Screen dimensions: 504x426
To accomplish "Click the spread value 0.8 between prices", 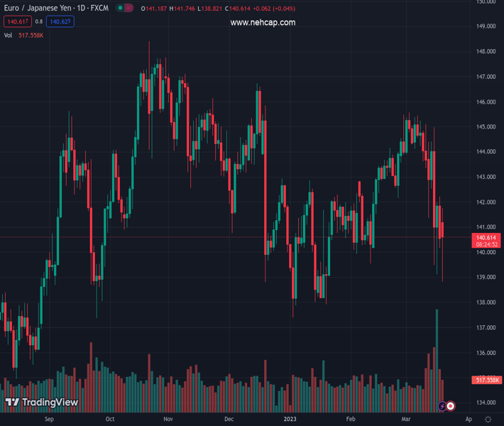I will coord(39,22).
